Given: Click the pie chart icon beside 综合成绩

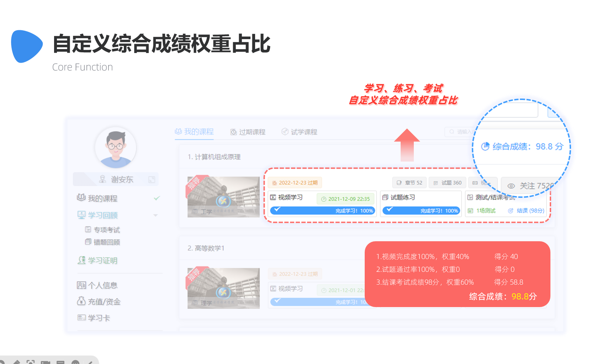Looking at the screenshot, I should (x=485, y=146).
